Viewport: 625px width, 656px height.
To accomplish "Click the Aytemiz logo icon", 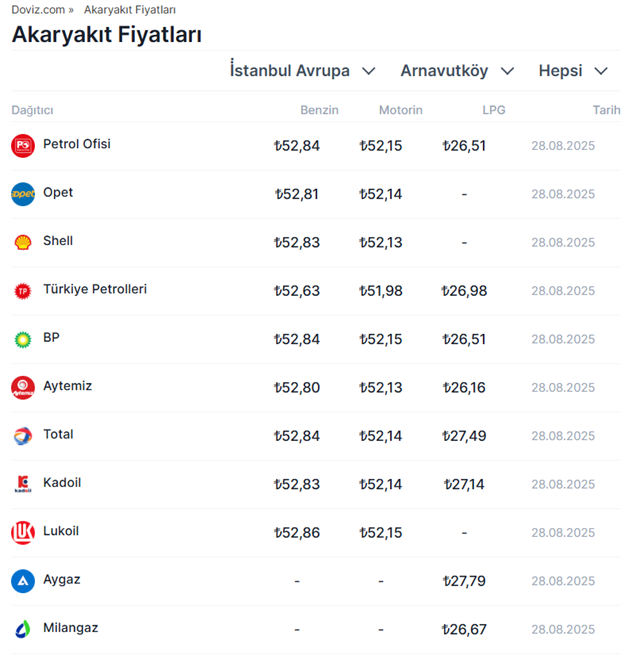I will [22, 387].
